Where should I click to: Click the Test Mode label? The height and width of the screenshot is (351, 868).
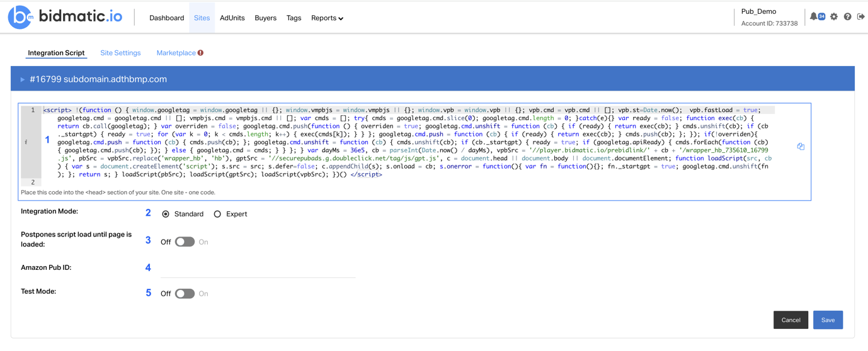click(38, 291)
